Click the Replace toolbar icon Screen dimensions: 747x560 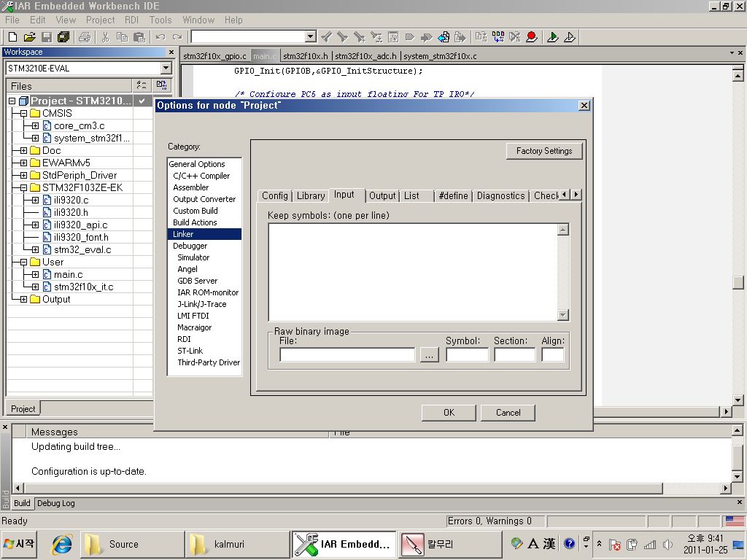(x=376, y=36)
